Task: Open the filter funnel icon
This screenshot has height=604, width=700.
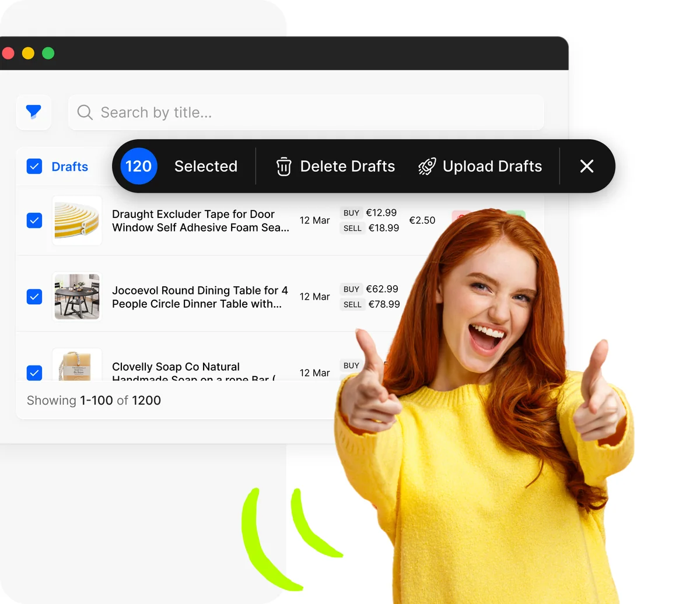Action: point(33,112)
